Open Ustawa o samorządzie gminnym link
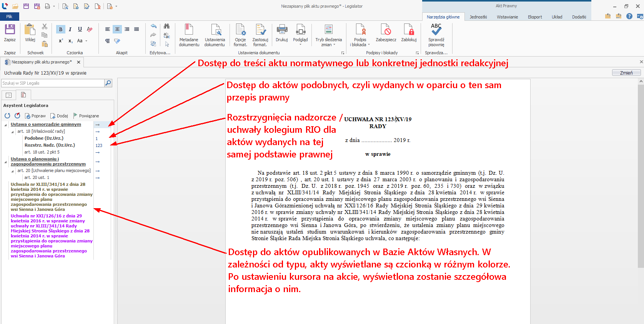644x324 pixels. 46,124
